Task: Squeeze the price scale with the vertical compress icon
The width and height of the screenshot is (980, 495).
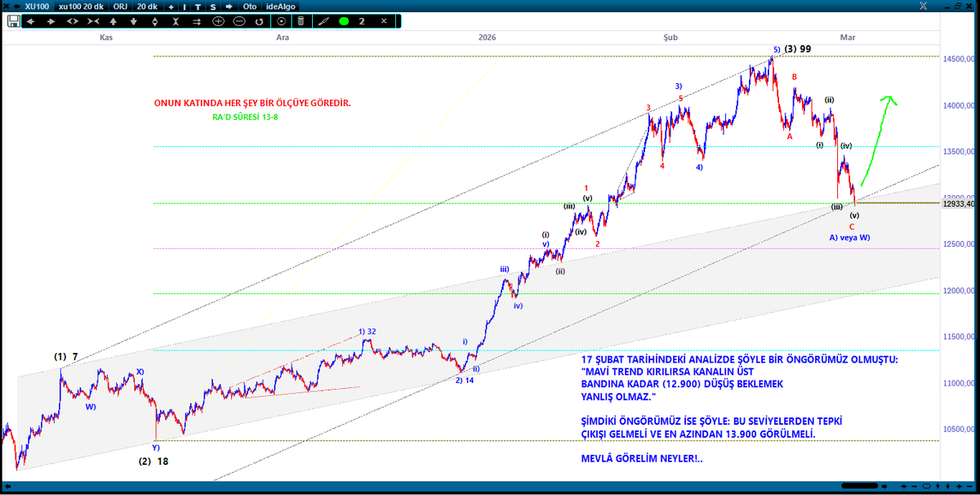Action: (175, 21)
